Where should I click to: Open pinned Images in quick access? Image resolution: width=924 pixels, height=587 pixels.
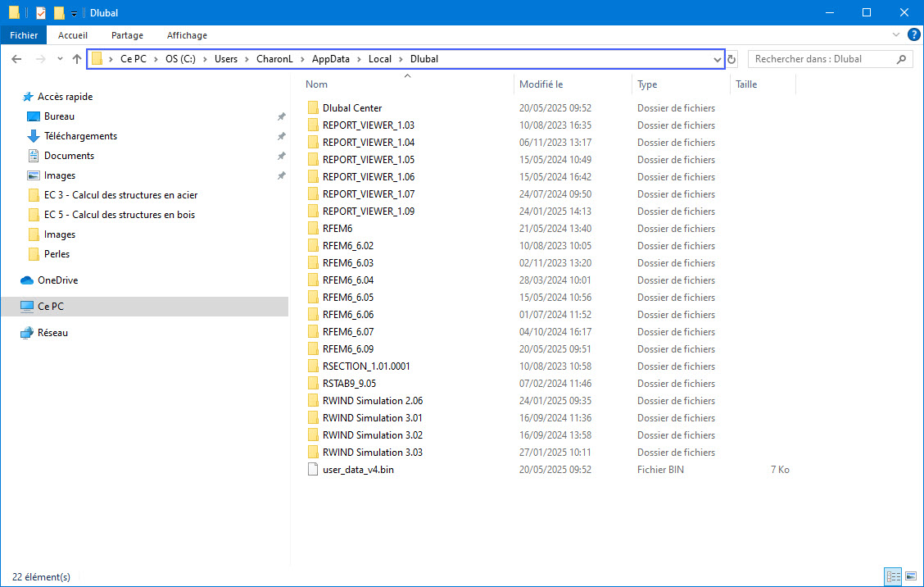60,175
